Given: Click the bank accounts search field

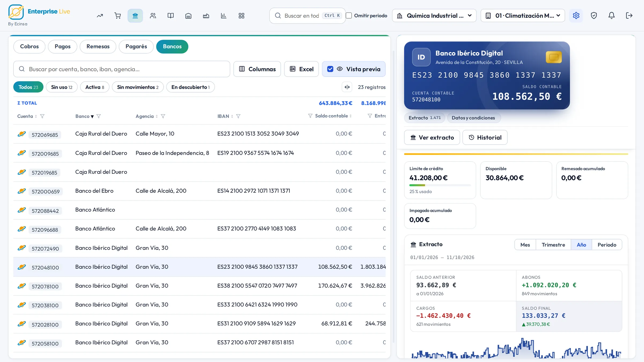Looking at the screenshot, I should point(122,69).
